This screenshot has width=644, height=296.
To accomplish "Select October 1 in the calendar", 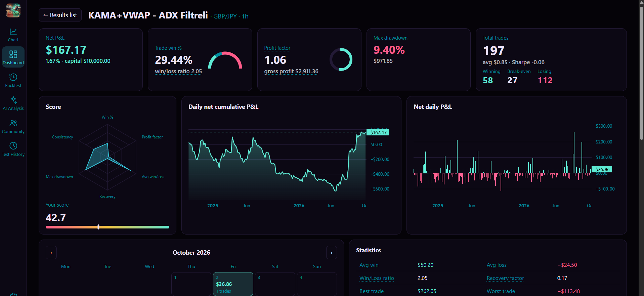I will coord(191,284).
